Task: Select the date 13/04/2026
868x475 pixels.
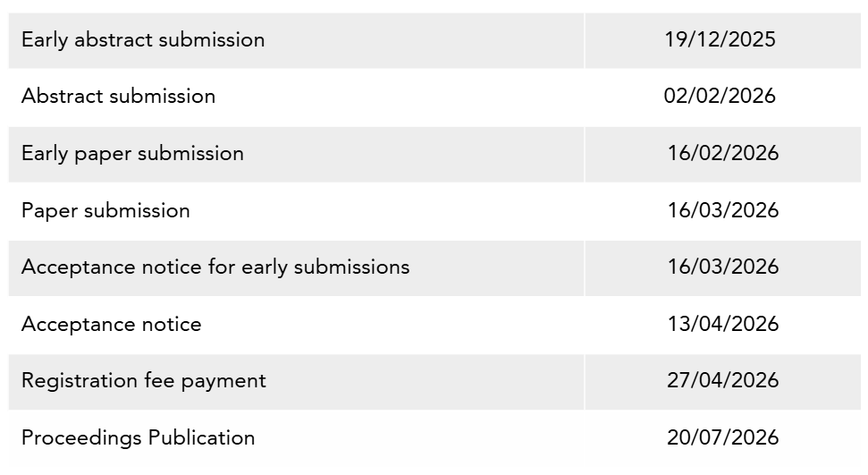Action: (x=723, y=325)
